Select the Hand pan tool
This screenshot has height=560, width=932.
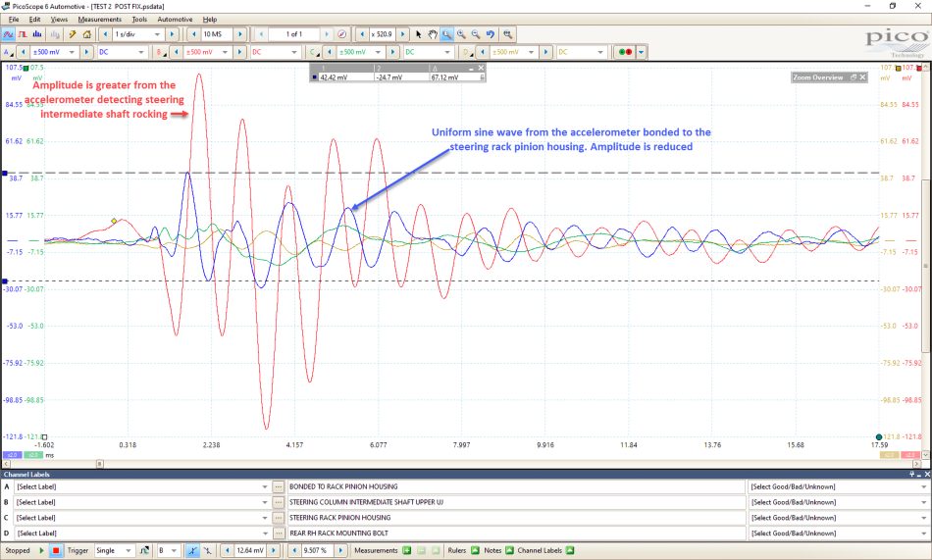(x=432, y=34)
